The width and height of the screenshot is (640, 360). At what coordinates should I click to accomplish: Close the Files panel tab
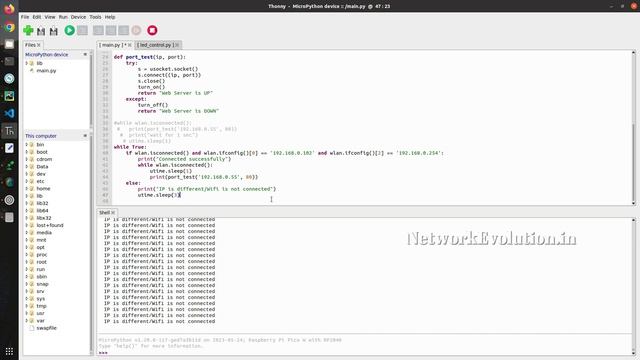point(39,45)
